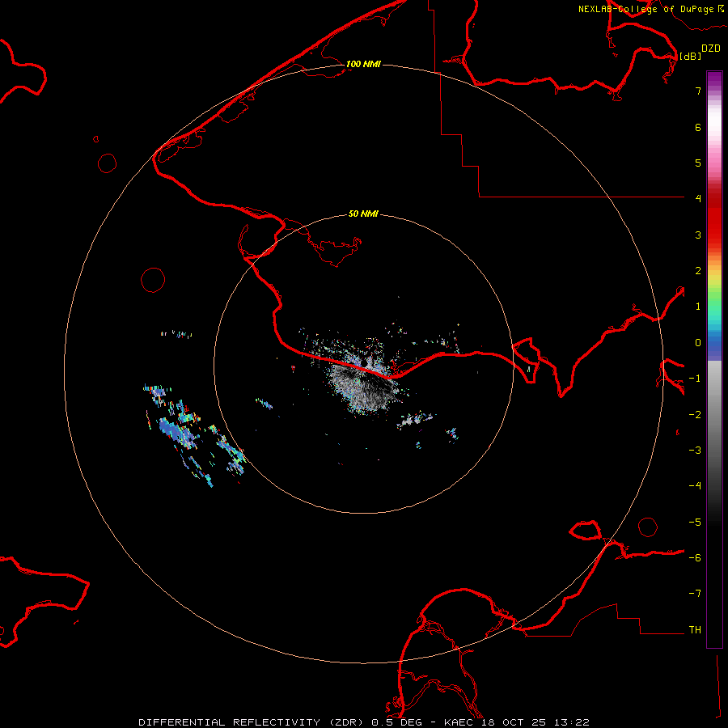
Task: Select the "6" value on the color scale
Action: (x=698, y=127)
